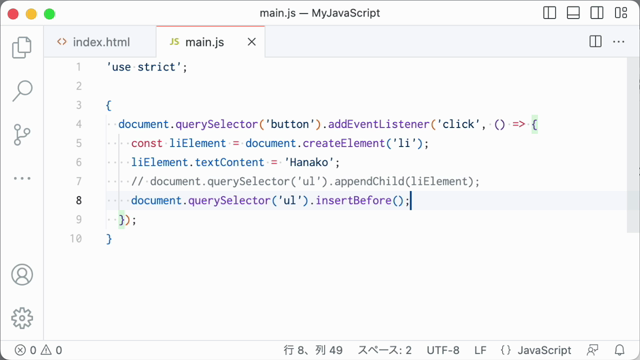Toggle primary side bar layout icon
Viewport: 640px width, 360px height.
click(549, 13)
